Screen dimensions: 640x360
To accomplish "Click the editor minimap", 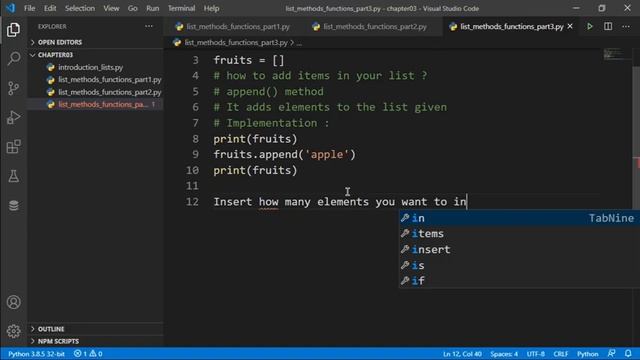I will click(618, 54).
